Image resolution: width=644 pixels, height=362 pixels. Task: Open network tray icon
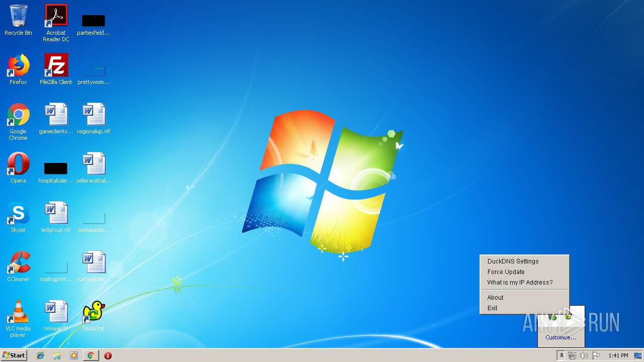coord(572,355)
